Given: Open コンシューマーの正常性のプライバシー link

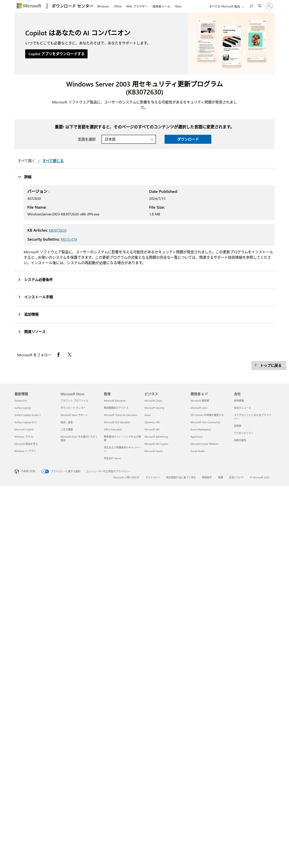Looking at the screenshot, I should click(x=108, y=471).
